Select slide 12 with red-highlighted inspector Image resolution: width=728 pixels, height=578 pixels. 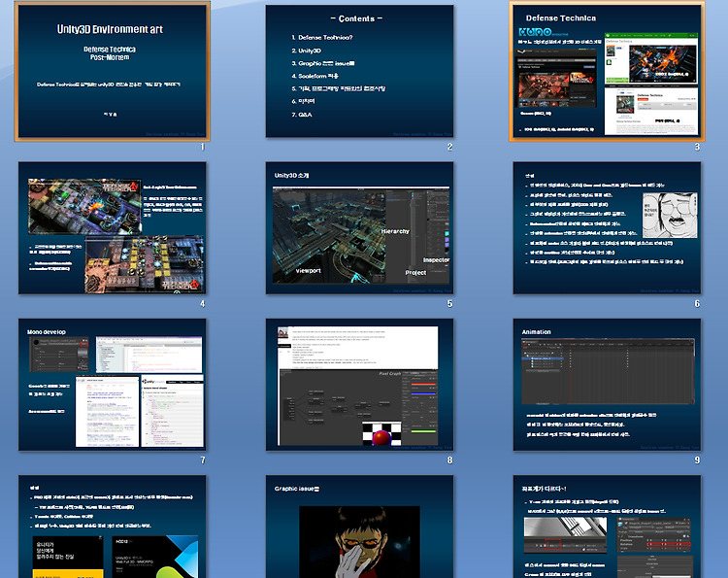(607, 527)
